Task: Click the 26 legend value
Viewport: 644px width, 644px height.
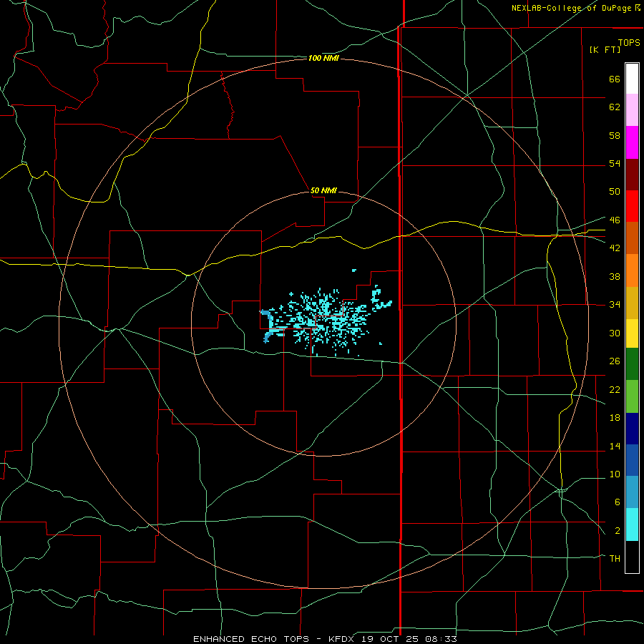Action: click(615, 361)
